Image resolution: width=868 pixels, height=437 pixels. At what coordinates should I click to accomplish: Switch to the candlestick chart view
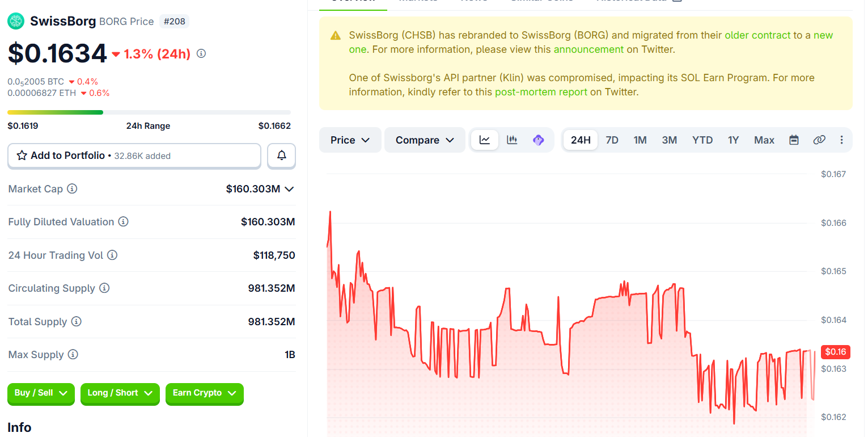(x=512, y=140)
